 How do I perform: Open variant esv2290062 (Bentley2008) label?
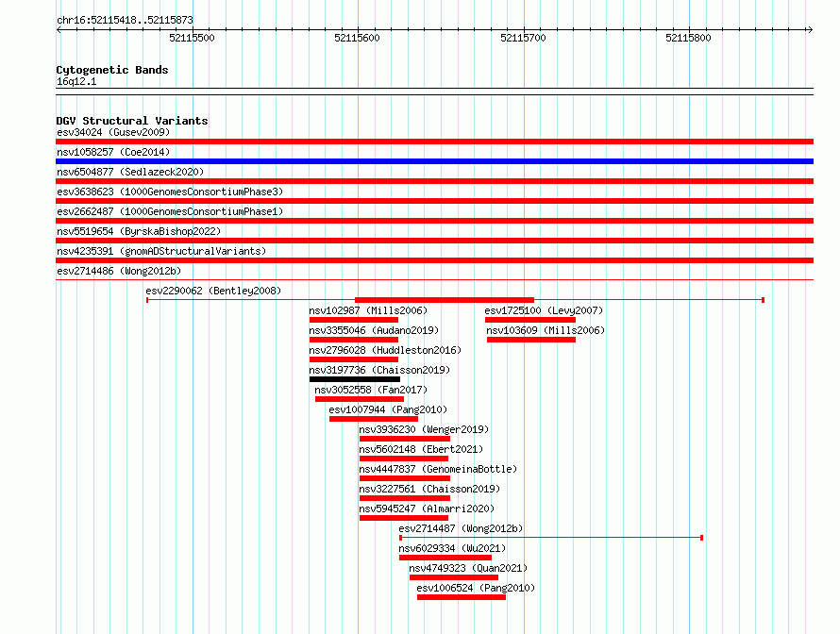(213, 291)
